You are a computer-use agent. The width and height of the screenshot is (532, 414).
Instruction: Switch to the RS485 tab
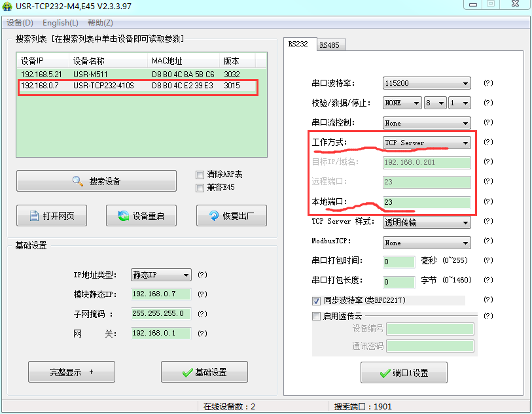click(330, 44)
